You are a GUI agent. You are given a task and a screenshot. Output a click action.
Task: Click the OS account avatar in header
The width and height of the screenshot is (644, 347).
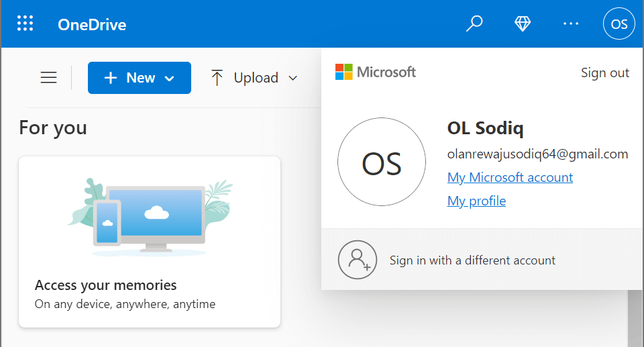tap(619, 24)
